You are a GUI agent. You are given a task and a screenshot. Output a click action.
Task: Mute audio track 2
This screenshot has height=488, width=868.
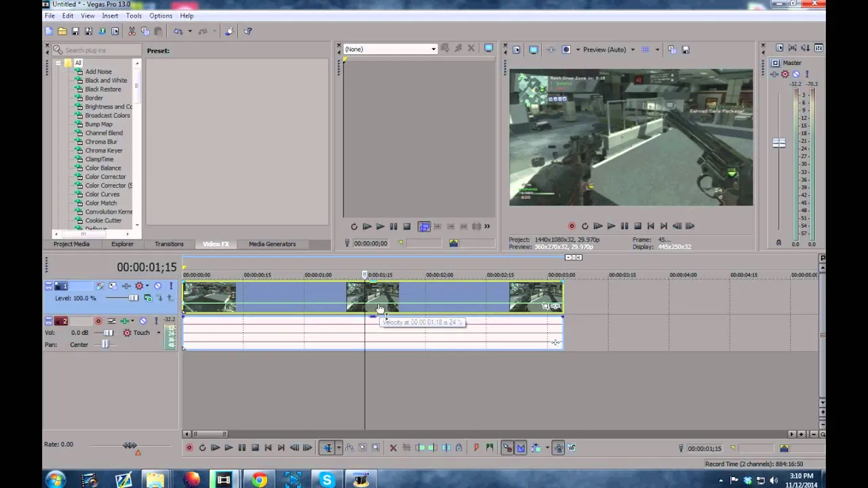pos(142,321)
